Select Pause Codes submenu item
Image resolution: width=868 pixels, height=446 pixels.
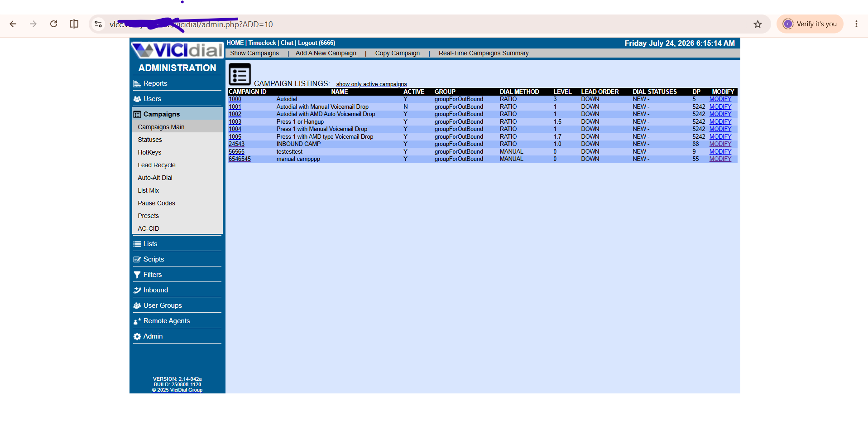tap(156, 203)
